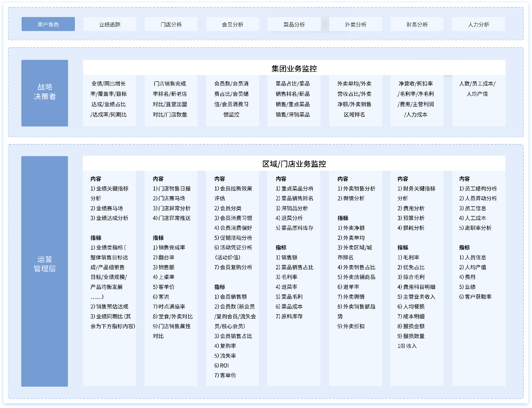The width and height of the screenshot is (532, 408).
Task: Click the ROI member metric
Action: 222,366
